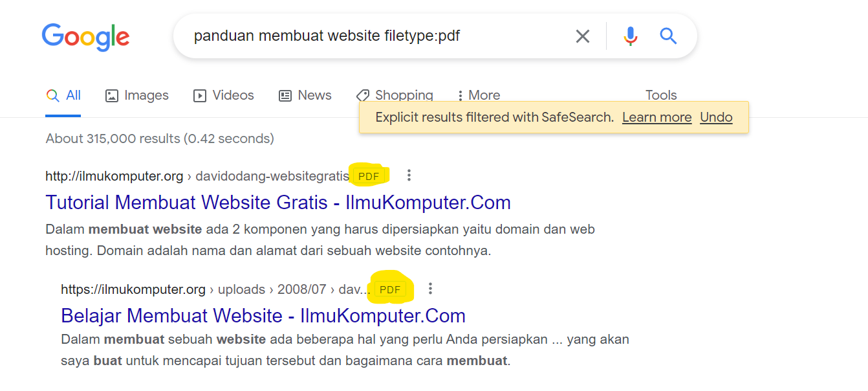Click the PDF label of first result
Screen dimensions: 868x391
tap(369, 176)
